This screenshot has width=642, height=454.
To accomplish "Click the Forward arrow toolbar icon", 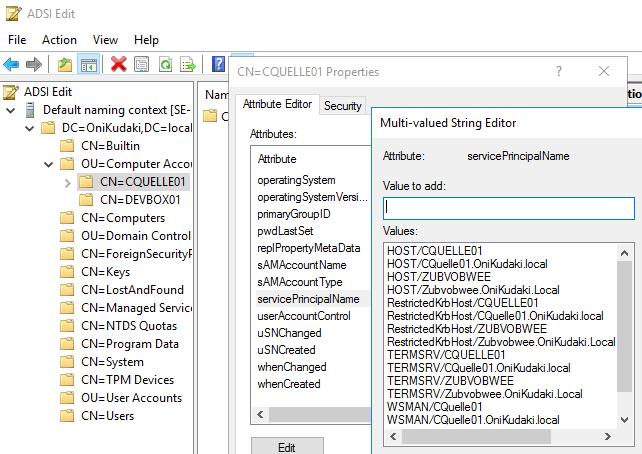I will (34, 64).
